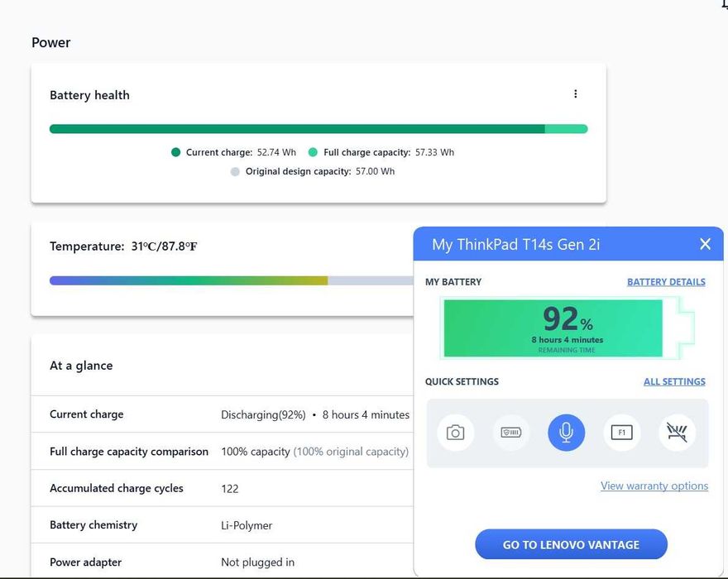The width and height of the screenshot is (728, 579).
Task: Toggle the camera privacy quick setting
Action: pos(455,433)
